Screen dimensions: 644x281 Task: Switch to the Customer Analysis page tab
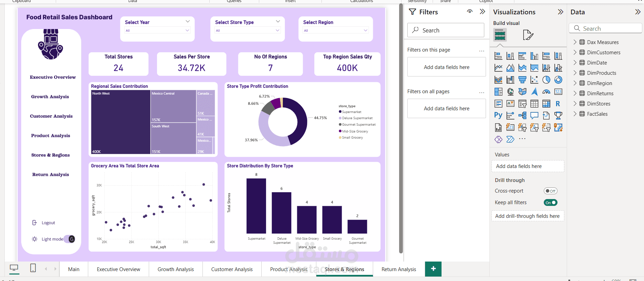point(232,269)
